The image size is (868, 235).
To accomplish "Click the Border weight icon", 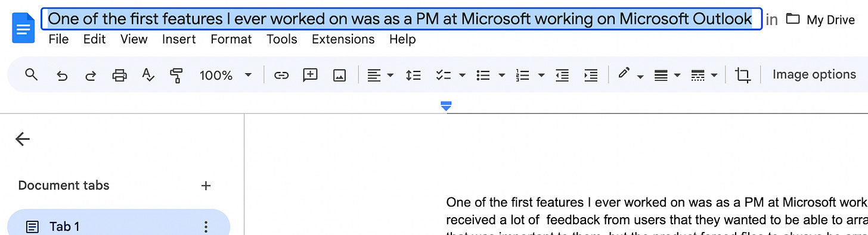I will (x=661, y=76).
